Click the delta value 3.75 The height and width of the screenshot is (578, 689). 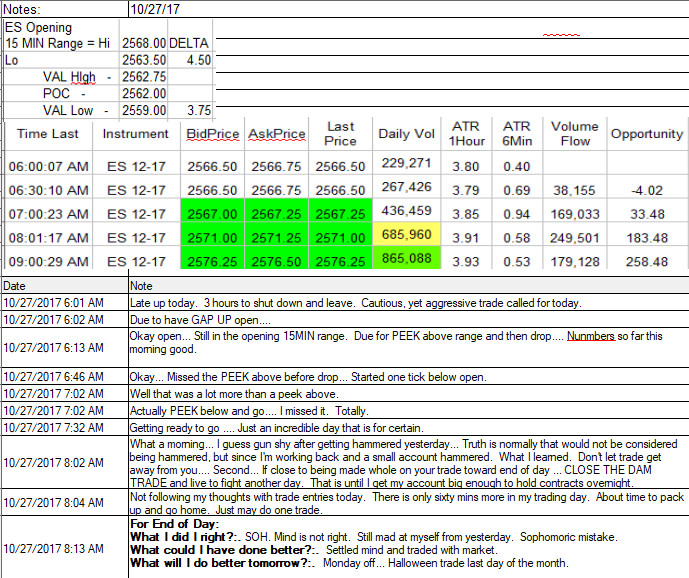[199, 110]
